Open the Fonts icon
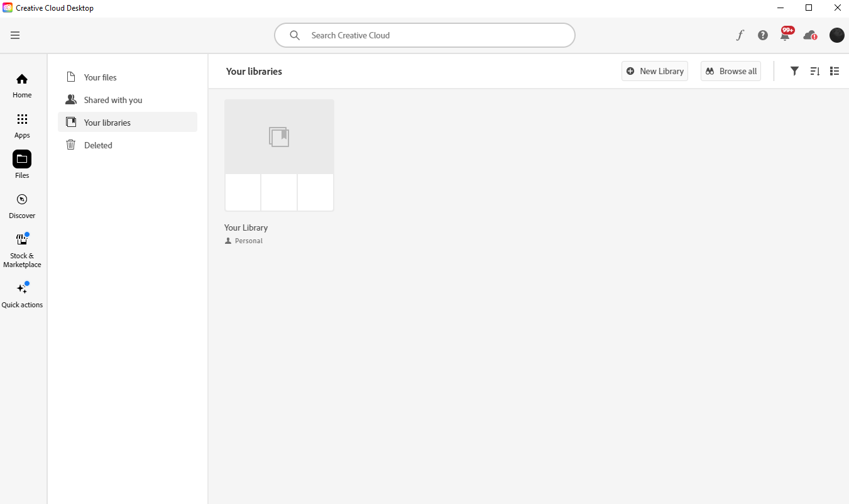This screenshot has height=504, width=849. tap(740, 35)
